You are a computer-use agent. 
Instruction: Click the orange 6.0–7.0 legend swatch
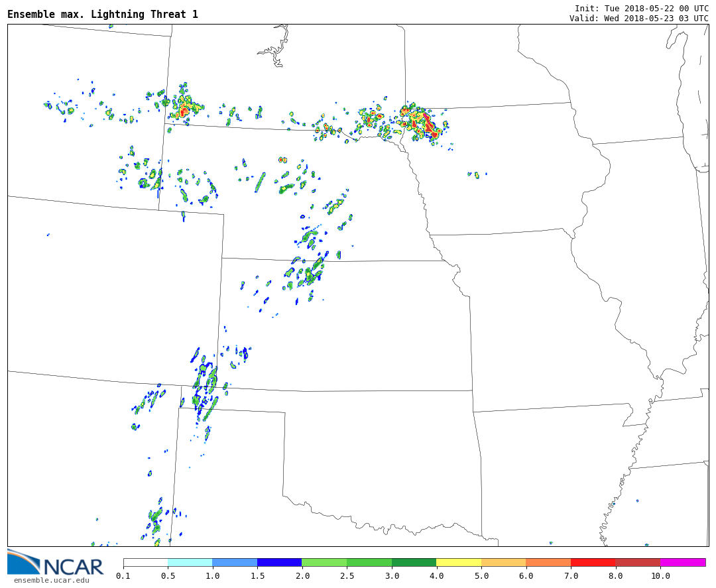(548, 562)
